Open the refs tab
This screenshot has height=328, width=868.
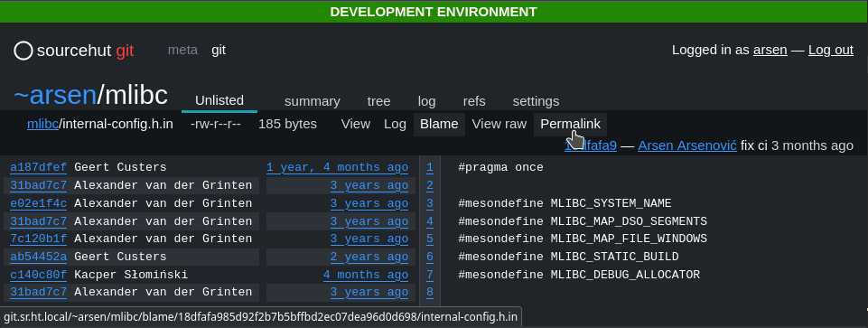point(474,101)
